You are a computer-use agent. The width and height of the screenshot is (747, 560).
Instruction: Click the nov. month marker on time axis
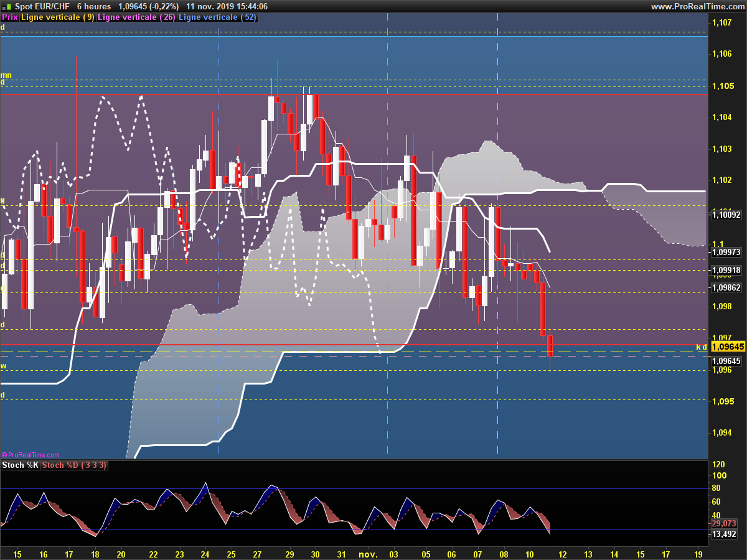pos(369,553)
